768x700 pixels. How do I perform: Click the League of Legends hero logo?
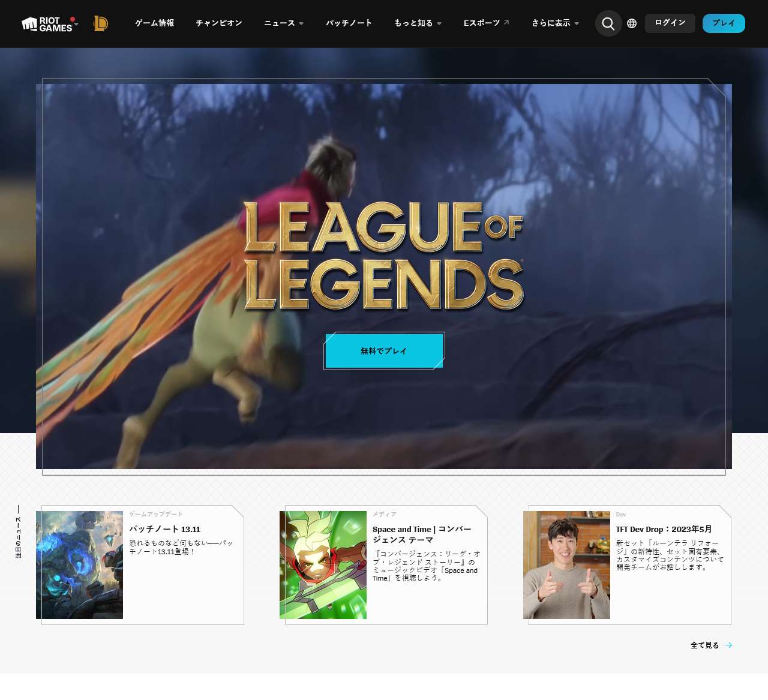[x=384, y=256]
